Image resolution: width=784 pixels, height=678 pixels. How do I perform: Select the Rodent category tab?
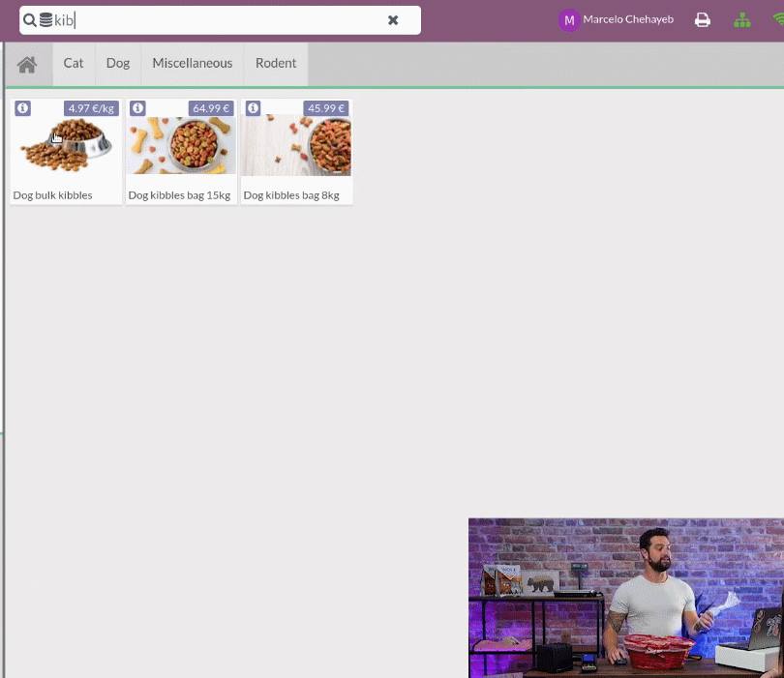point(276,64)
